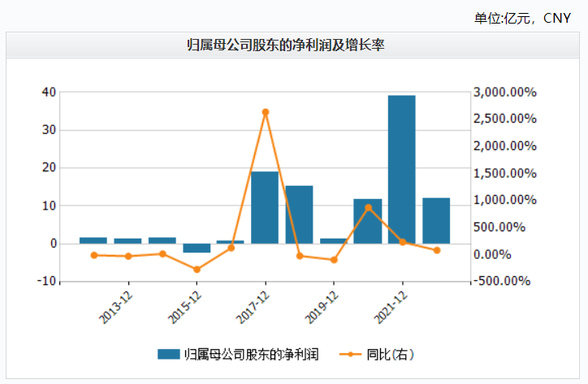Viewport: 588px width, 384px height.
Task: Click the 3,000.00% right axis label
Action: (x=504, y=92)
